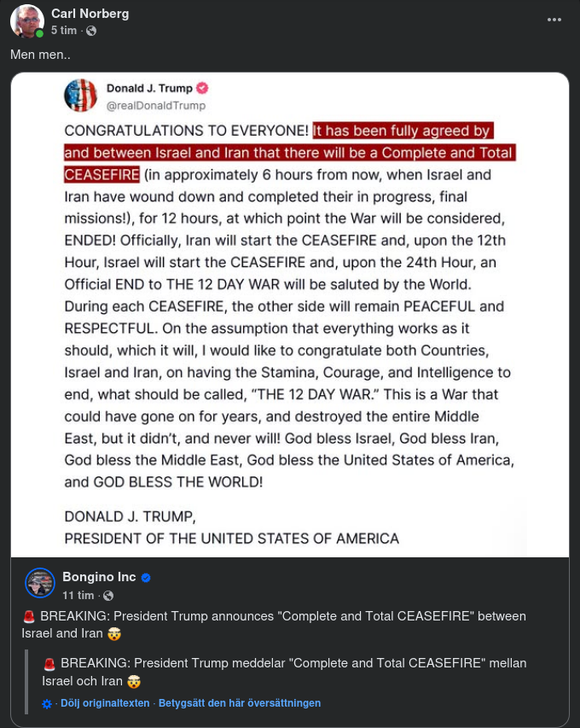The image size is (580, 728).
Task: Click the "11 tim" shared post timestamp
Action: tap(78, 595)
